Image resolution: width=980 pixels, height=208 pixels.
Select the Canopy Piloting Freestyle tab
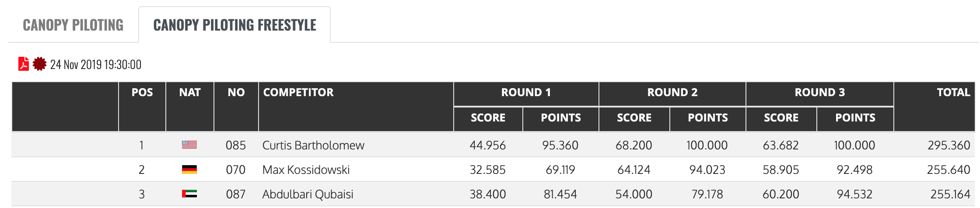point(234,25)
